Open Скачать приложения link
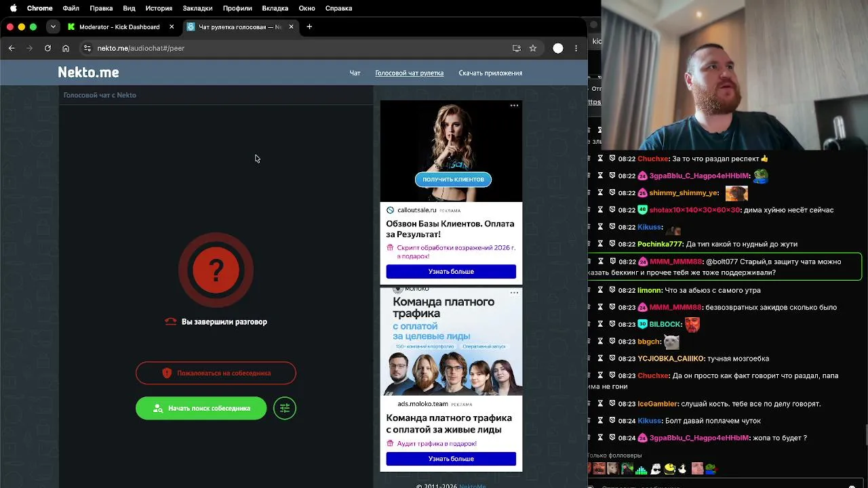 point(490,73)
